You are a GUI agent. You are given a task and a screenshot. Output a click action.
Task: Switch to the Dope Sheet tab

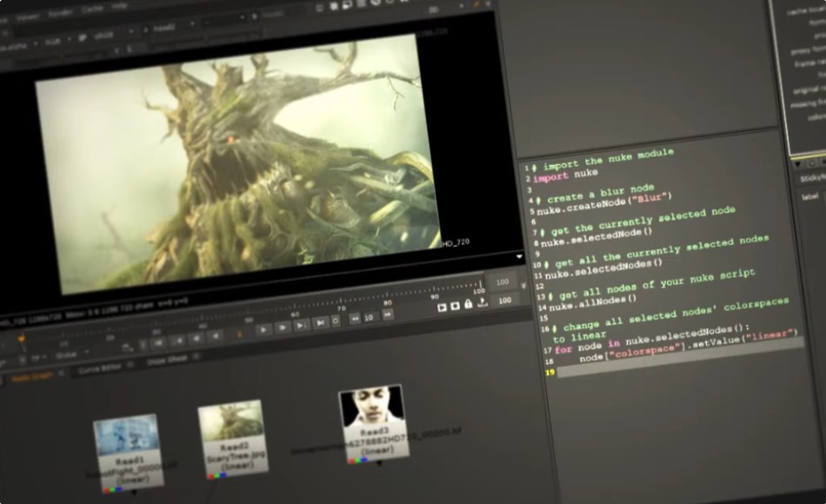(169, 359)
